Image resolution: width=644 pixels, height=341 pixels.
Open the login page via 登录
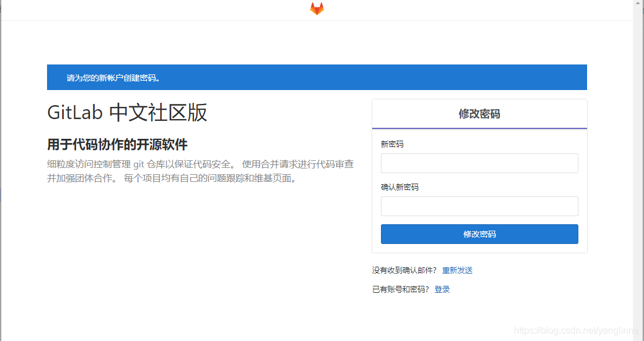click(441, 289)
